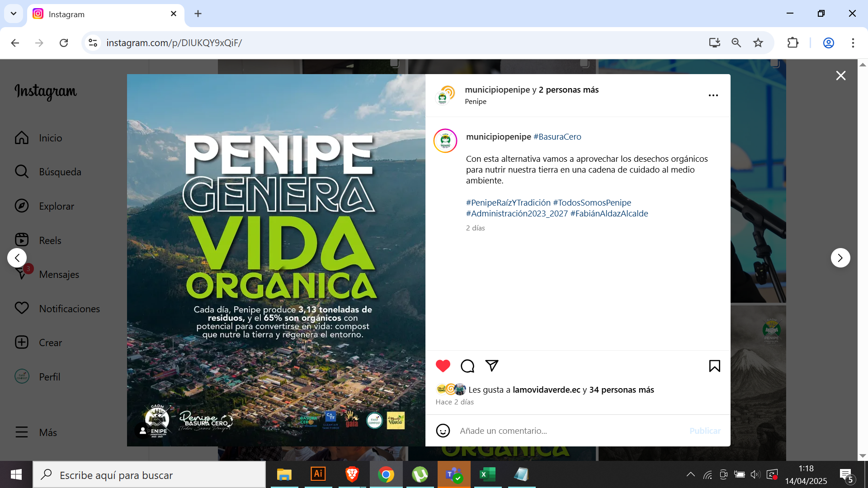Open Excel from taskbar
Image resolution: width=868 pixels, height=488 pixels.
click(x=488, y=474)
